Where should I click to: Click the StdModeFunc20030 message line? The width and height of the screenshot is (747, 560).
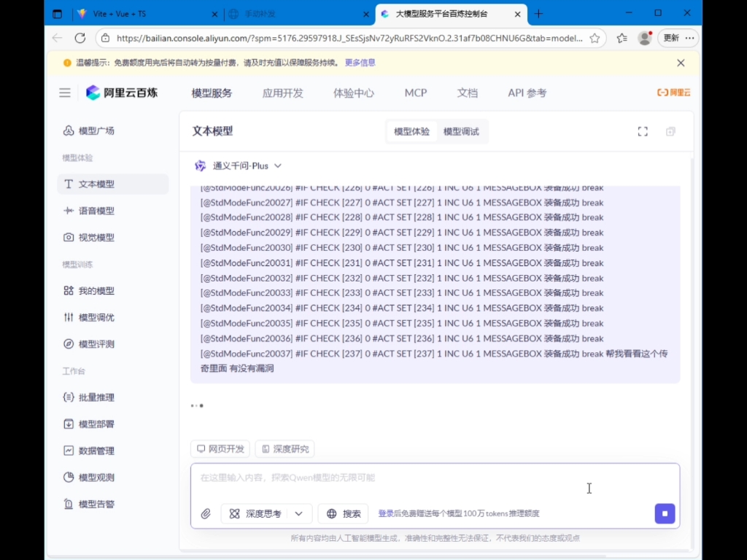[x=402, y=248]
